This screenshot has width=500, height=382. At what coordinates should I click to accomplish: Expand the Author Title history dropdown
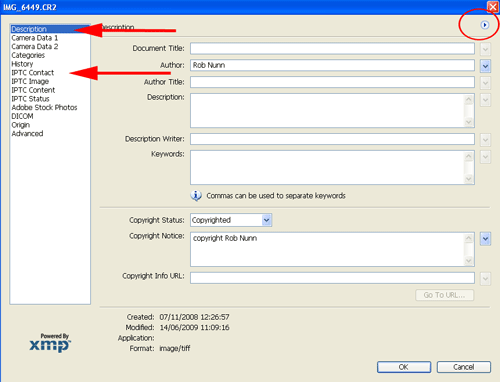tap(485, 82)
